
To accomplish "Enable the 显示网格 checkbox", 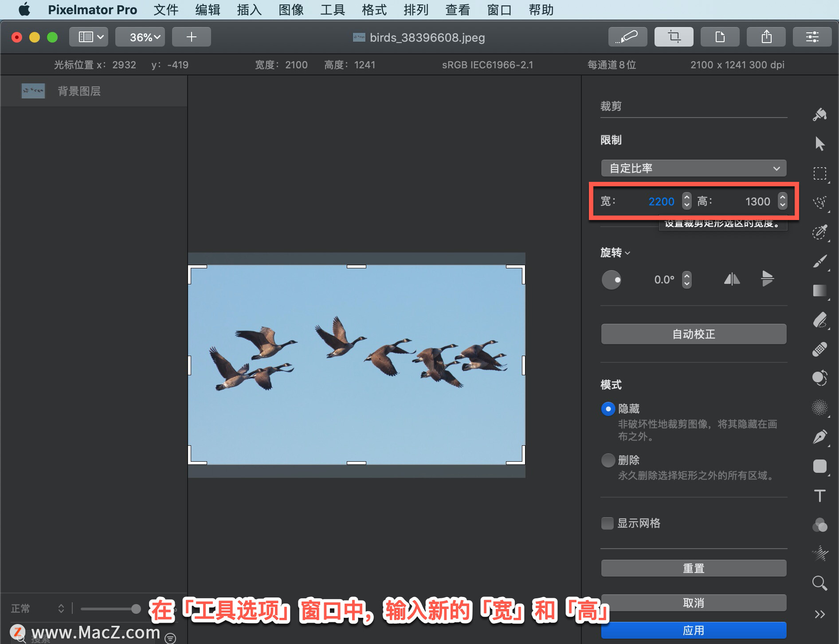I will 607,523.
